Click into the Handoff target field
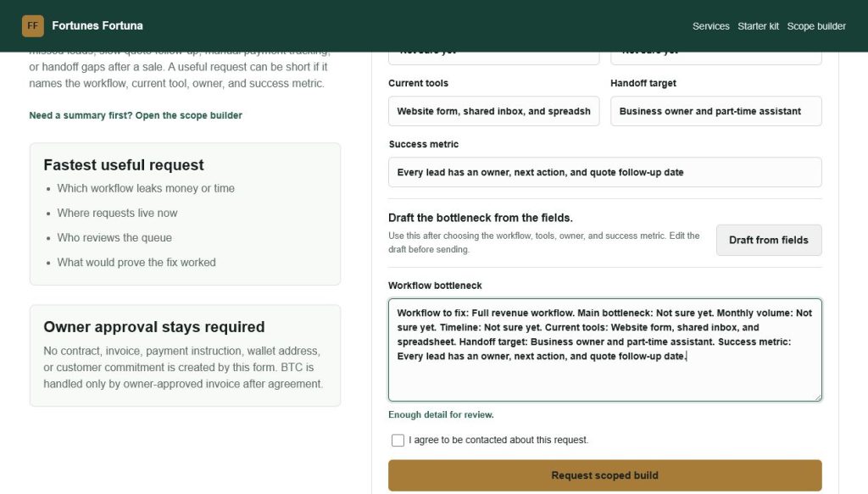The width and height of the screenshot is (868, 494). (x=715, y=111)
